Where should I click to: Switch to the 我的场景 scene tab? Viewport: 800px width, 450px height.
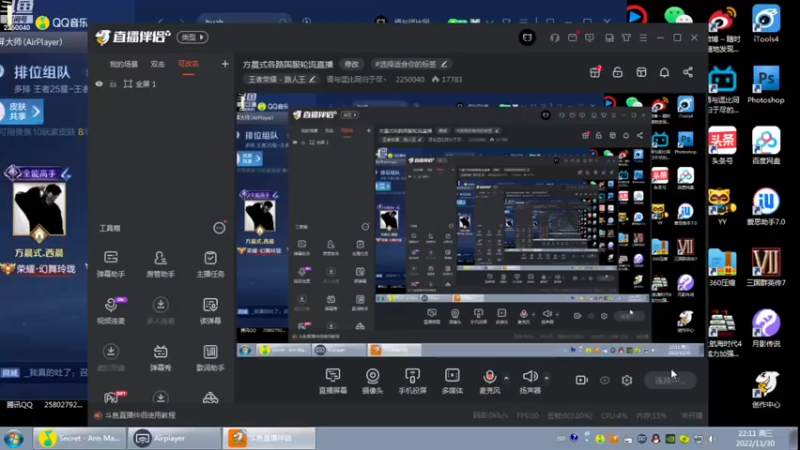(123, 64)
